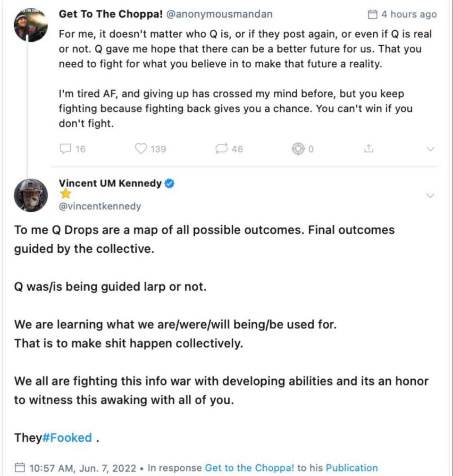Open the #Fooked hashtag link
Viewport: 453px width, 476px height.
click(67, 438)
